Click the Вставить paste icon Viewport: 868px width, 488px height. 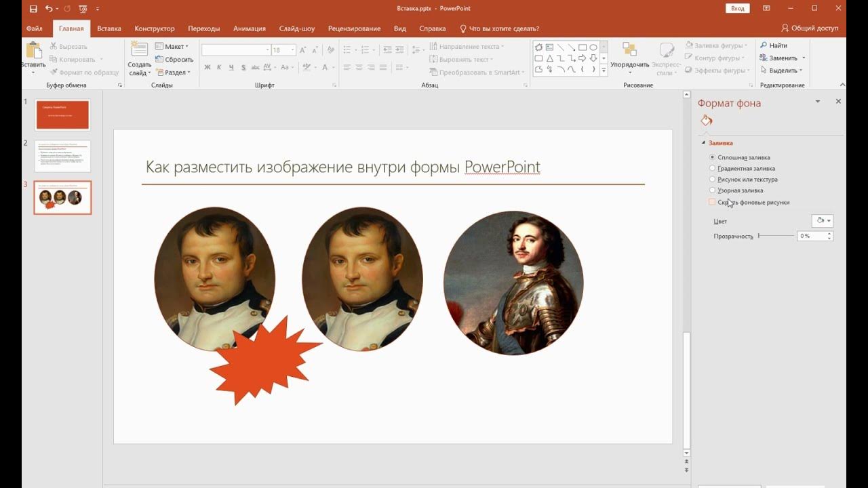click(x=33, y=52)
